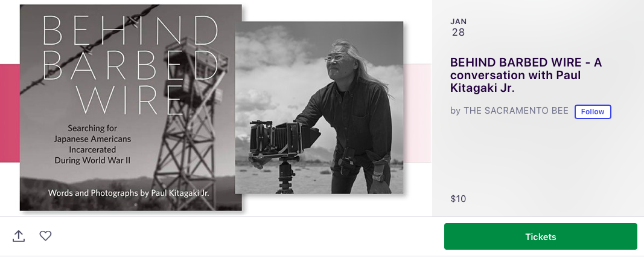This screenshot has width=644, height=263.
Task: Click the Behind Barbed Wire book cover image
Action: pos(130,108)
